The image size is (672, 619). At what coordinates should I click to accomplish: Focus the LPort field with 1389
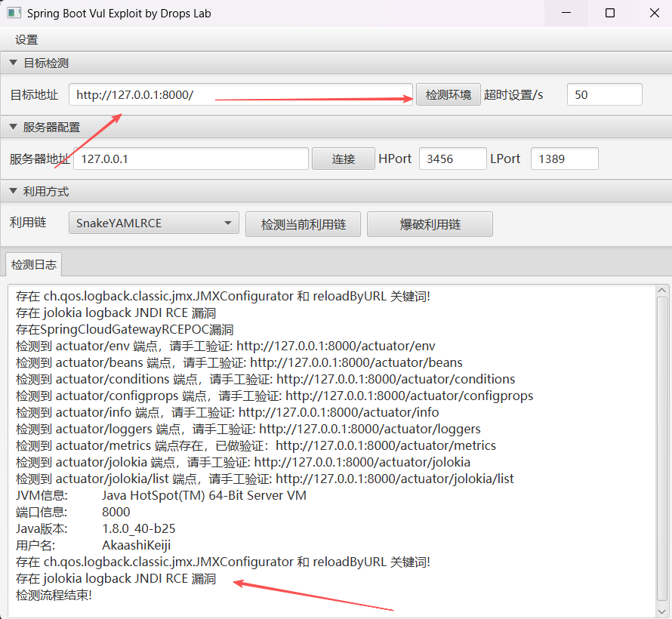tap(565, 159)
